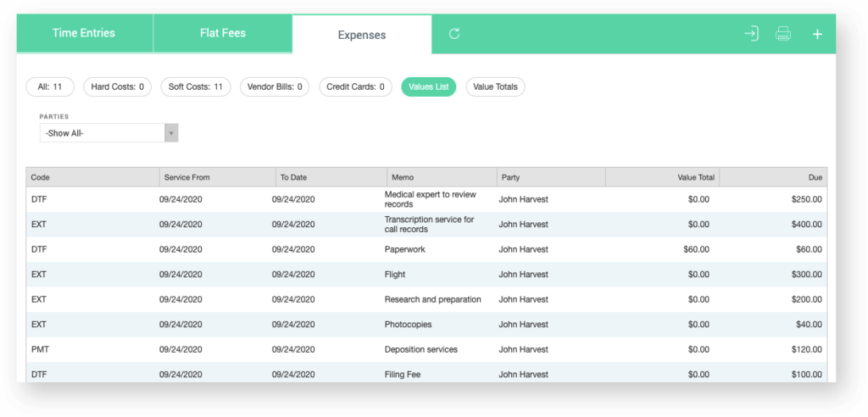This screenshot has height=417, width=868.
Task: Click the $250.00 due amount
Action: (x=807, y=199)
